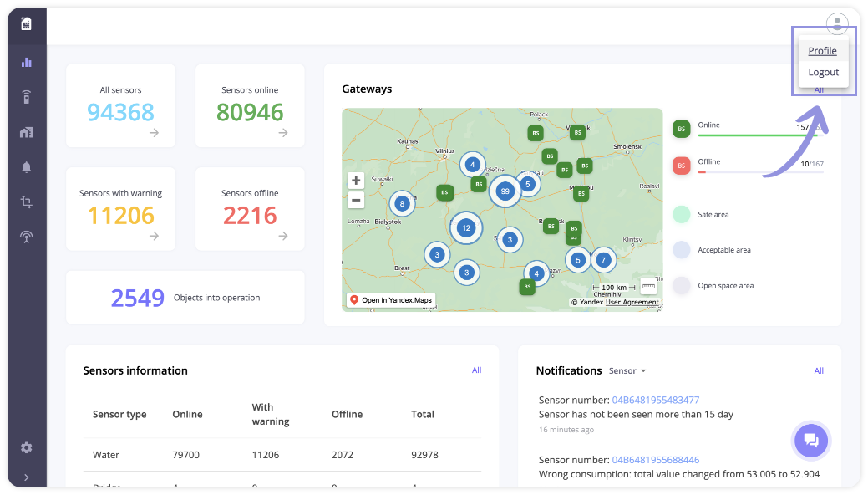Click the map cluster marker 12
This screenshot has width=868, height=495.
466,227
